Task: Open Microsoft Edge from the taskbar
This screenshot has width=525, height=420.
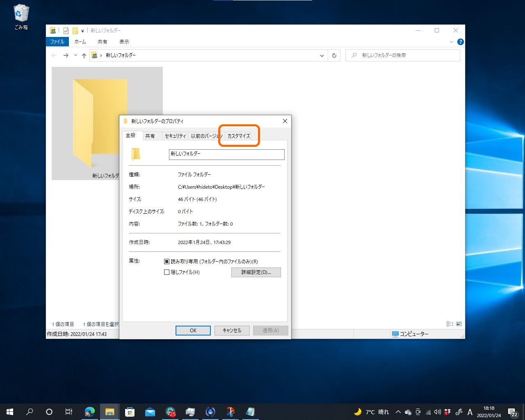Action: (x=89, y=412)
